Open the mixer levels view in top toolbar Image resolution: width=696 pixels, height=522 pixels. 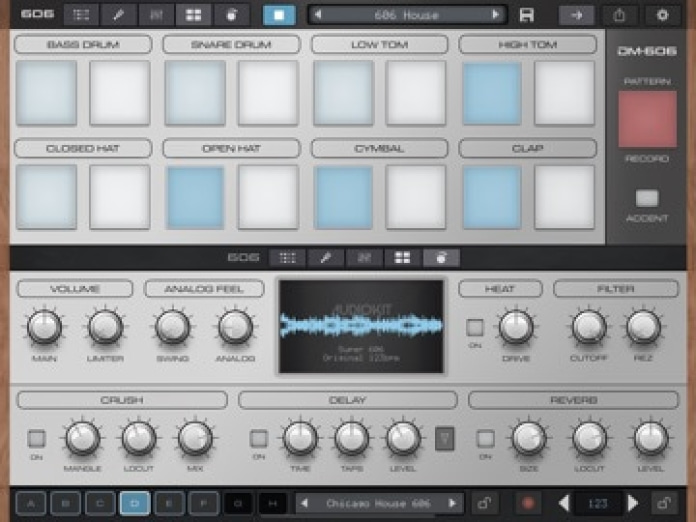(156, 15)
